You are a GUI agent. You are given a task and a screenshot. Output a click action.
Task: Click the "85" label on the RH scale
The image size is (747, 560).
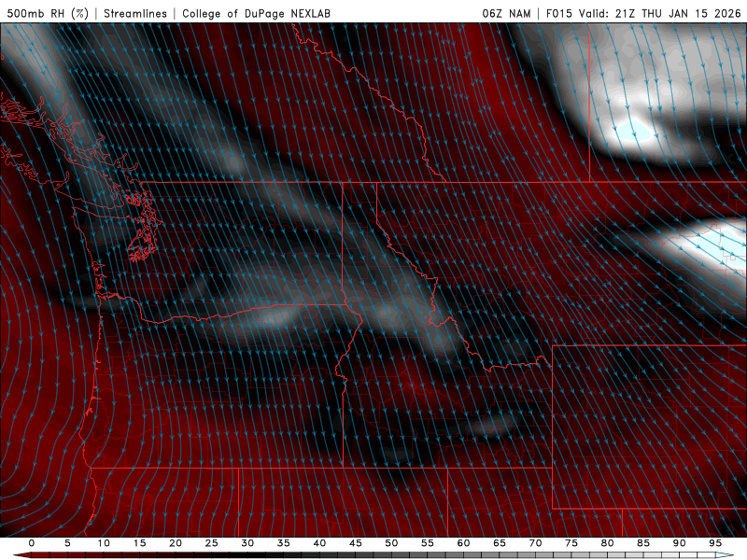[643, 543]
